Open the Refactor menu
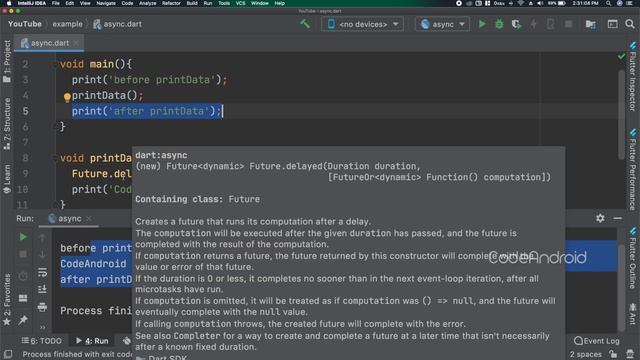 coord(171,3)
